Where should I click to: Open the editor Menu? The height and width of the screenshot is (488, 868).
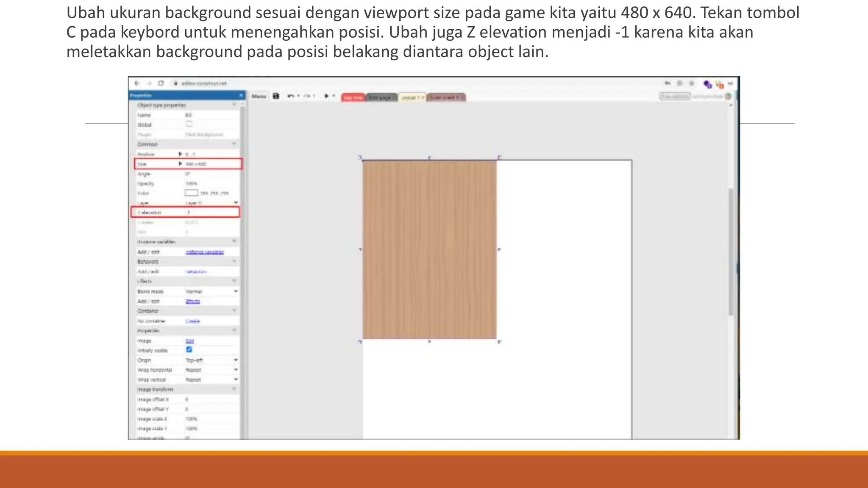[259, 96]
